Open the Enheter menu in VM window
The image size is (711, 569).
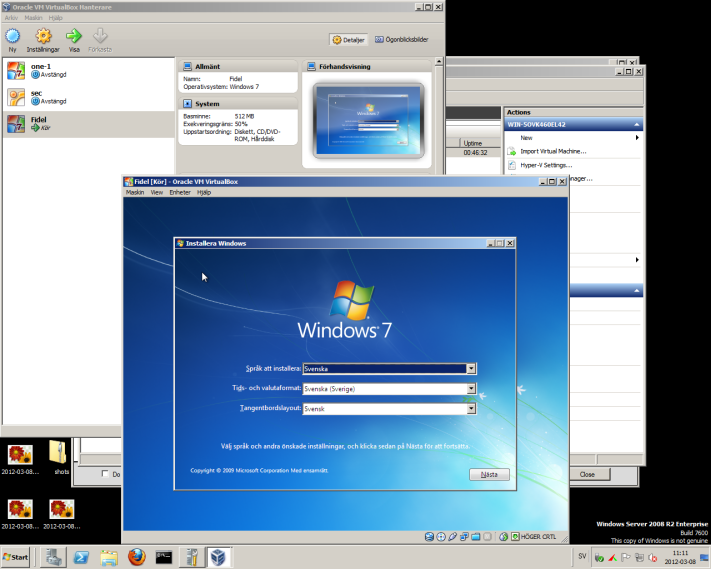(180, 192)
